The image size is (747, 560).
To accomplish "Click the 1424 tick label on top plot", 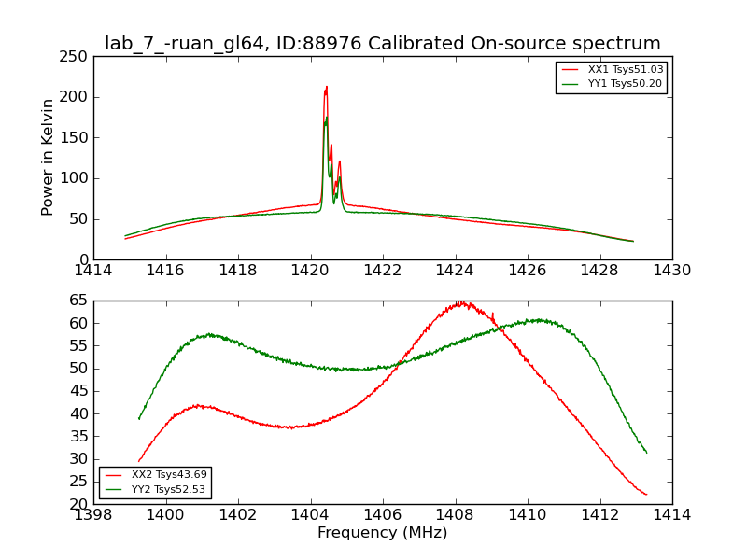I will coord(455,271).
